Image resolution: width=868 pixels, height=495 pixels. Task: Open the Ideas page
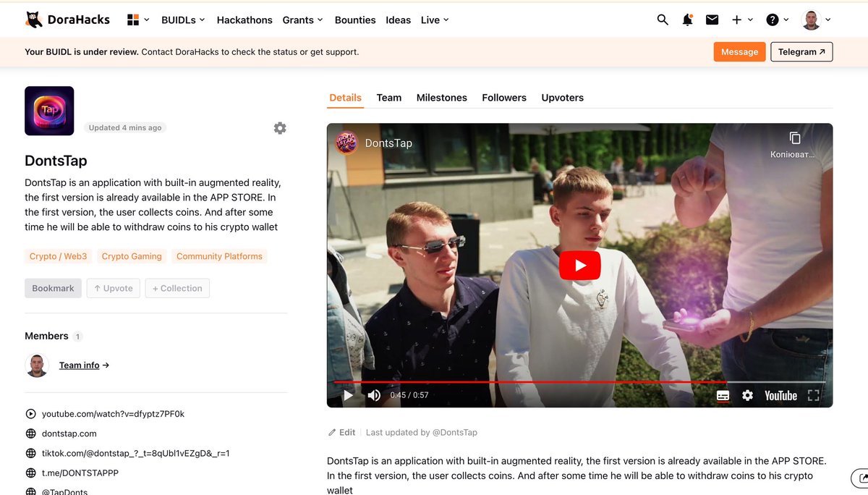(x=398, y=20)
